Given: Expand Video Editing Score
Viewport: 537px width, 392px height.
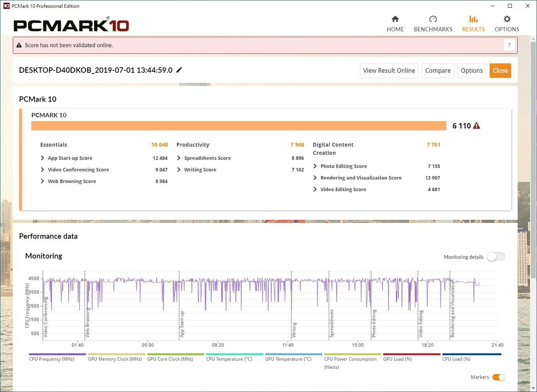Looking at the screenshot, I should coord(315,189).
